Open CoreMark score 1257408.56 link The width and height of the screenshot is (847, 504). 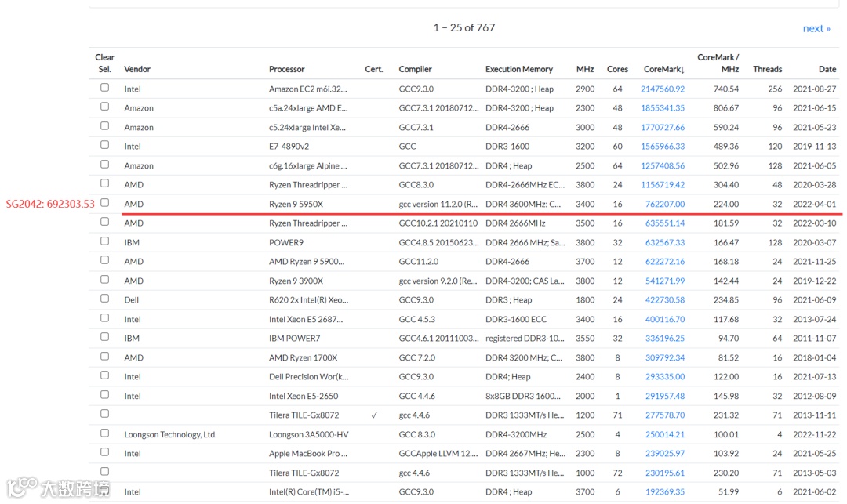click(662, 165)
